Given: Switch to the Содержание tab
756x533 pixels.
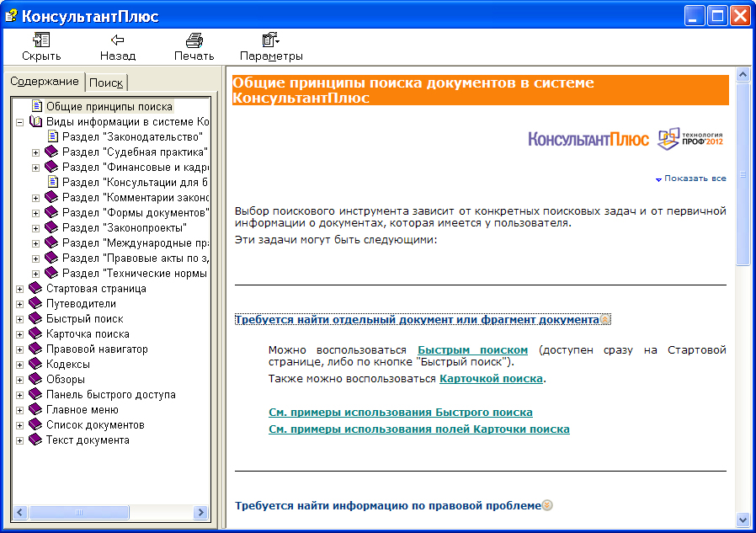Looking at the screenshot, I should pyautogui.click(x=45, y=82).
